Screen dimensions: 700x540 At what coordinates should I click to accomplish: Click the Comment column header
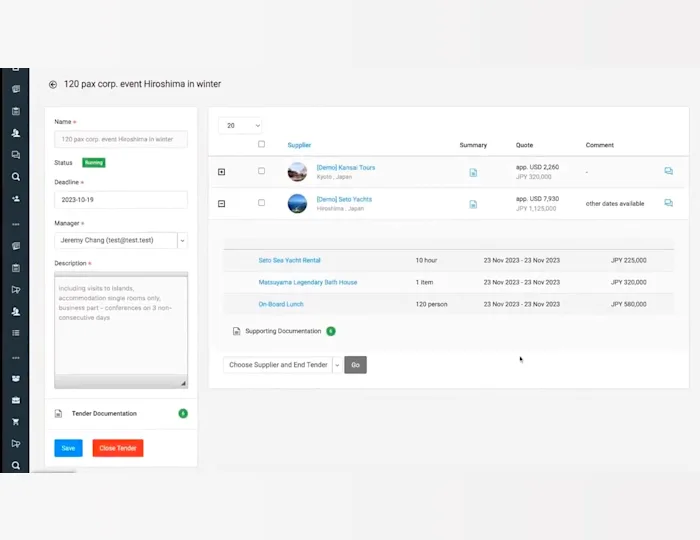pyautogui.click(x=600, y=145)
